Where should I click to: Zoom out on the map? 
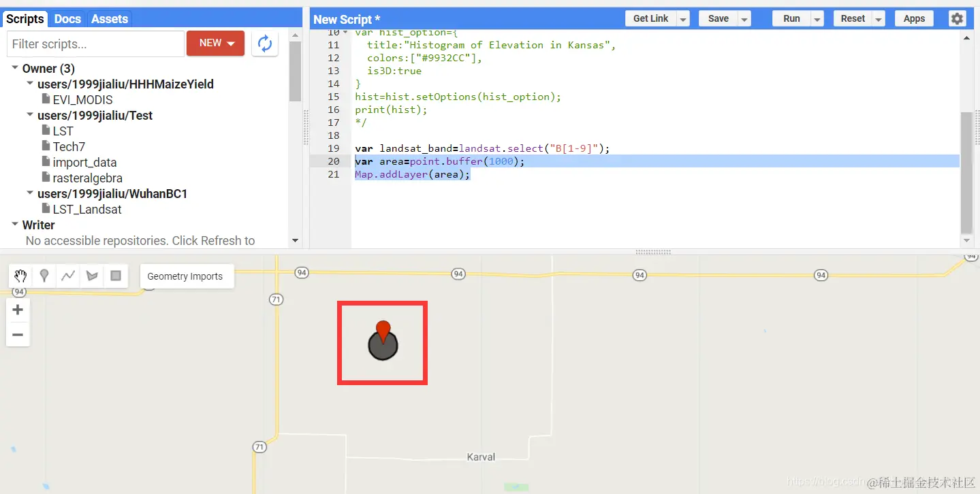18,334
